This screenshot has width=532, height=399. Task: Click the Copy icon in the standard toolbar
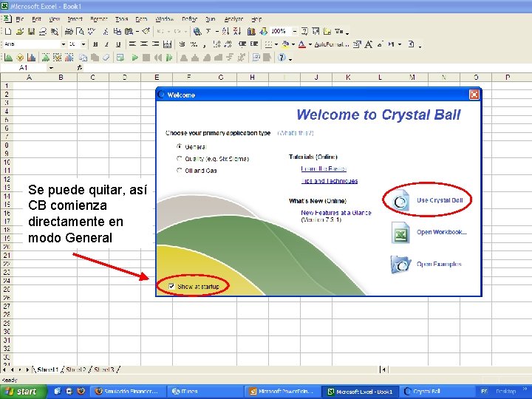click(117, 32)
